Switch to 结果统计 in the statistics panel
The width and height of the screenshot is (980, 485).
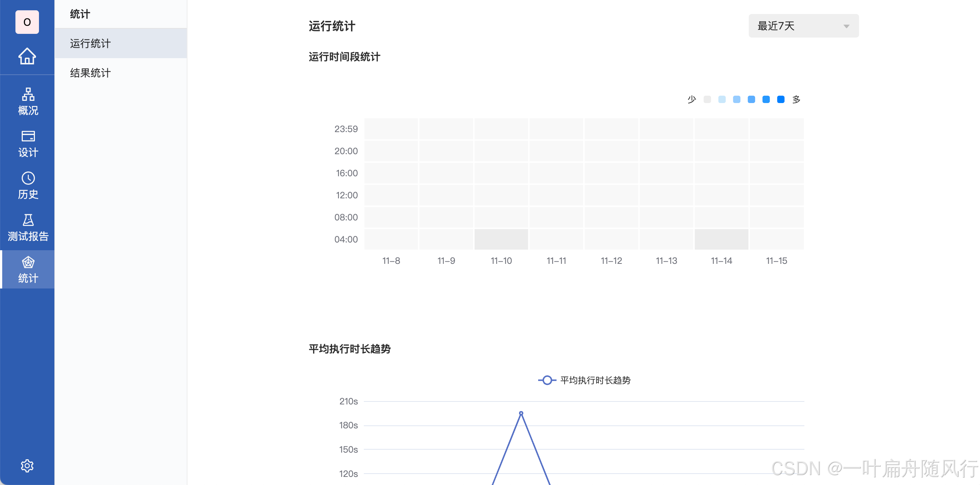(x=90, y=73)
